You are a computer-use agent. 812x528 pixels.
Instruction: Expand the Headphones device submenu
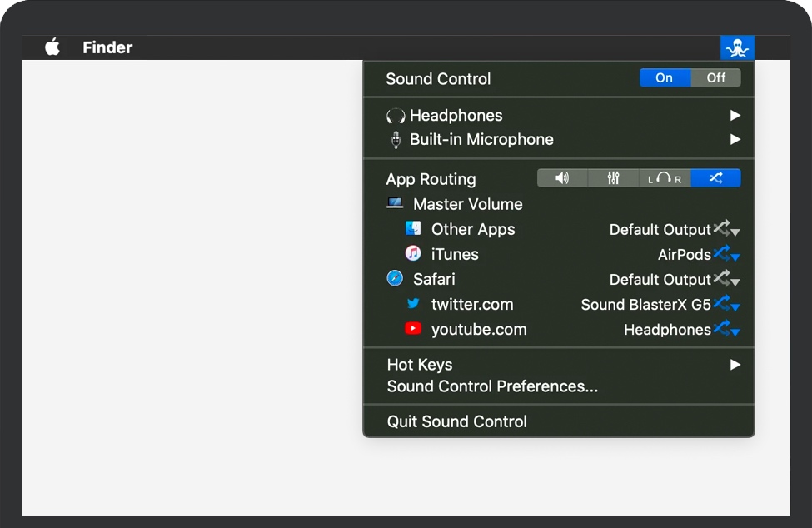pos(735,115)
